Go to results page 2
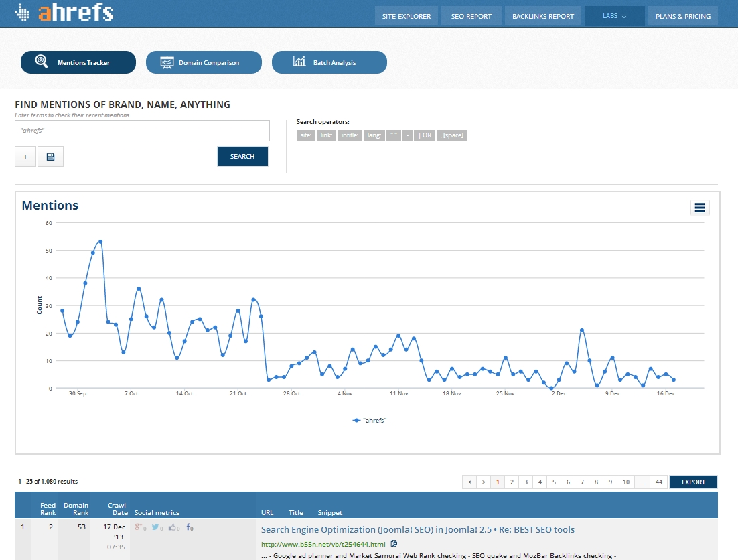Viewport: 738px width, 560px height. pyautogui.click(x=512, y=482)
